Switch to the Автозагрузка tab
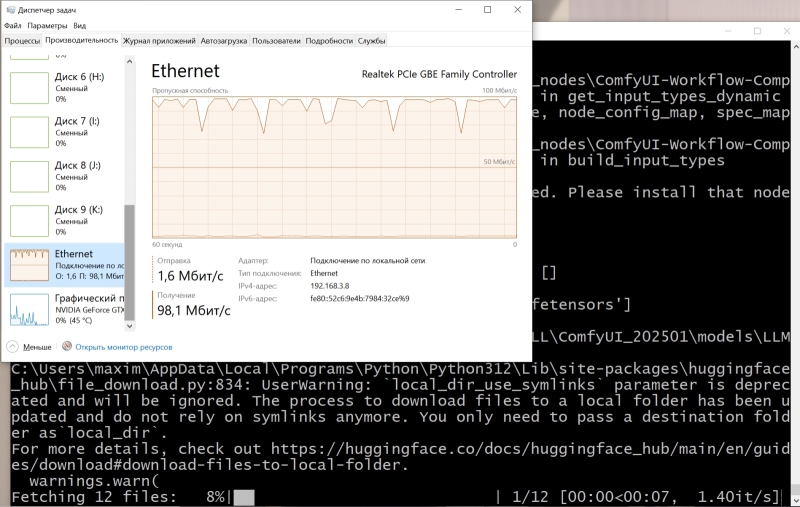This screenshot has width=800, height=507. [x=222, y=41]
